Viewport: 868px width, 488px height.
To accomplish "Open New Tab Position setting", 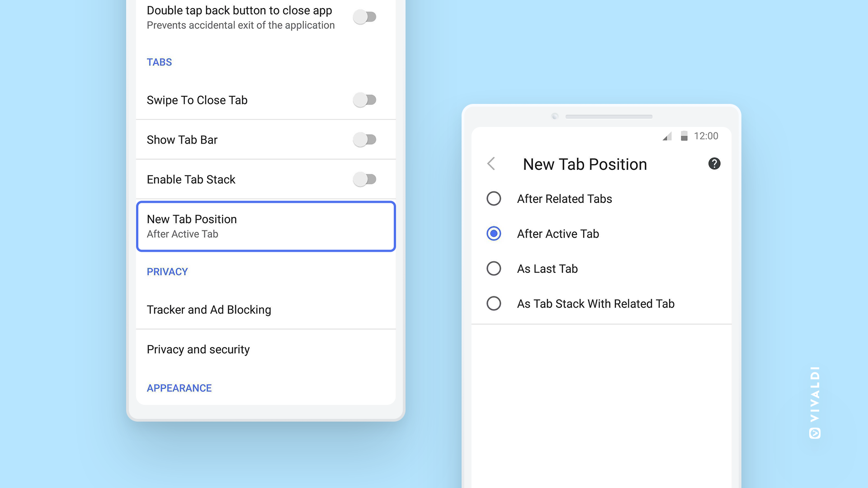I will pyautogui.click(x=266, y=226).
